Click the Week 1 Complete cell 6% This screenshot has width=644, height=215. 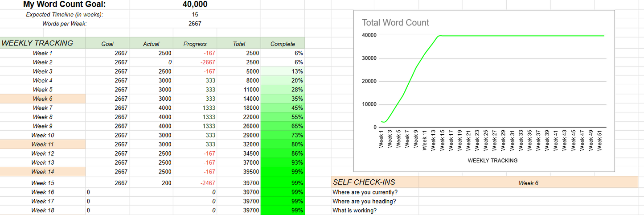(283, 53)
